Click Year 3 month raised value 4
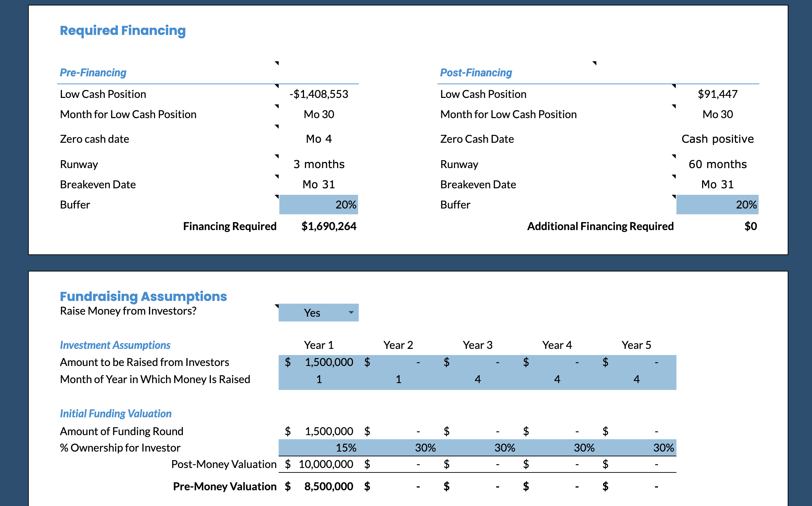 478,379
